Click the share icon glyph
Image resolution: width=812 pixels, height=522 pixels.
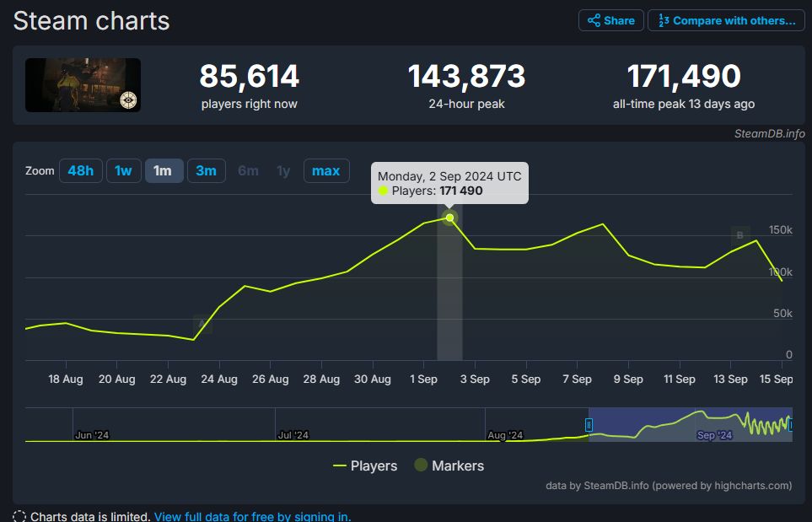[x=594, y=21]
